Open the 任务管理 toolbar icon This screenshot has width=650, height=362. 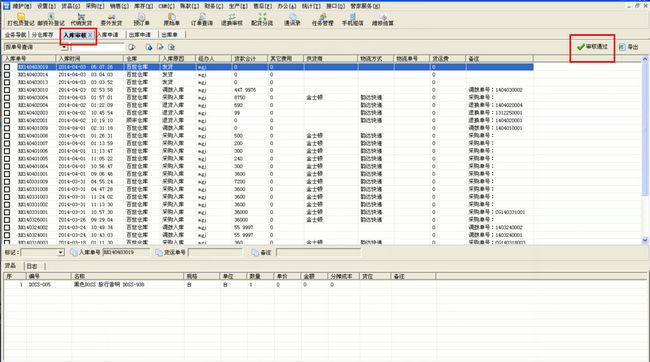pyautogui.click(x=322, y=19)
